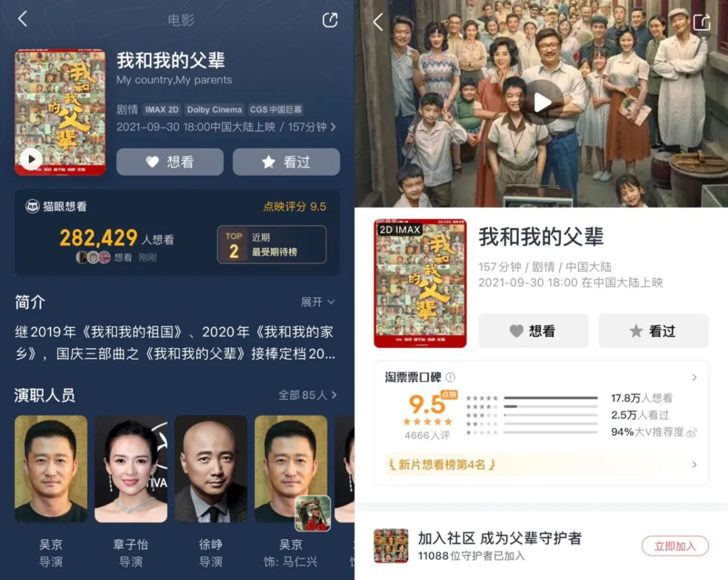Open full cast list 全部85人

click(308, 395)
